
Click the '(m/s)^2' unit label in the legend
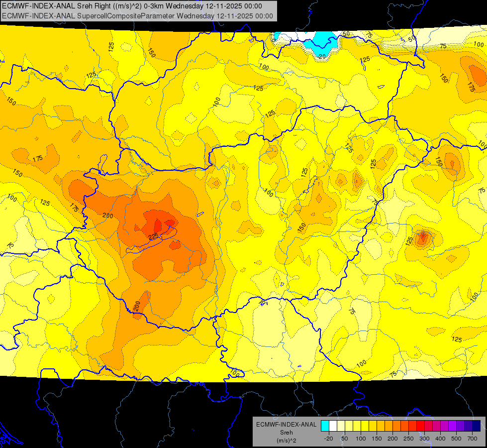pyautogui.click(x=287, y=441)
